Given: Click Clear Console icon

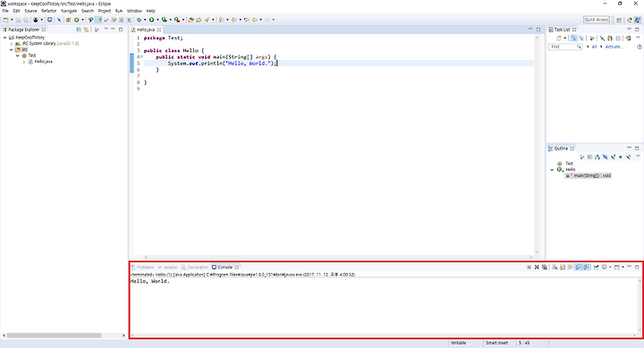Looking at the screenshot, I should click(x=555, y=267).
